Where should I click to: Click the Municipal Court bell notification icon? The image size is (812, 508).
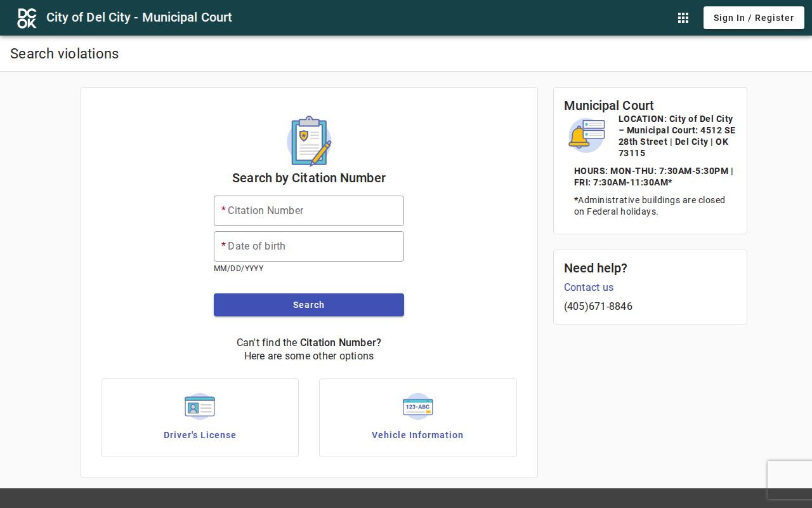click(x=586, y=135)
